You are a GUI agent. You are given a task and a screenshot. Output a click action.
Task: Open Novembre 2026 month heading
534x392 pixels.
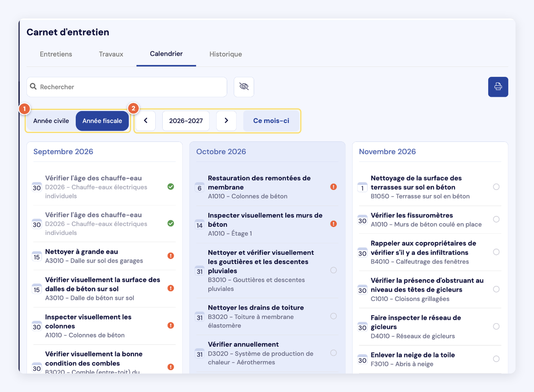pyautogui.click(x=387, y=151)
